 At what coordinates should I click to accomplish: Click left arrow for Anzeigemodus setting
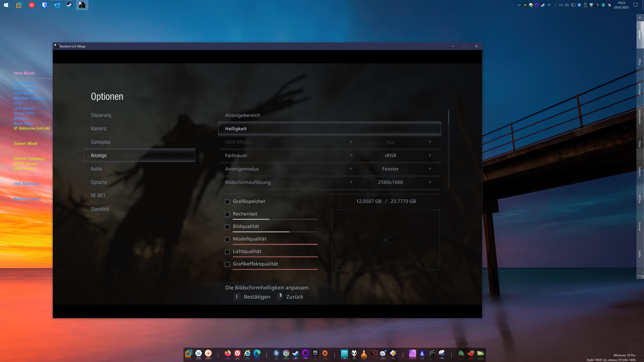[351, 169]
